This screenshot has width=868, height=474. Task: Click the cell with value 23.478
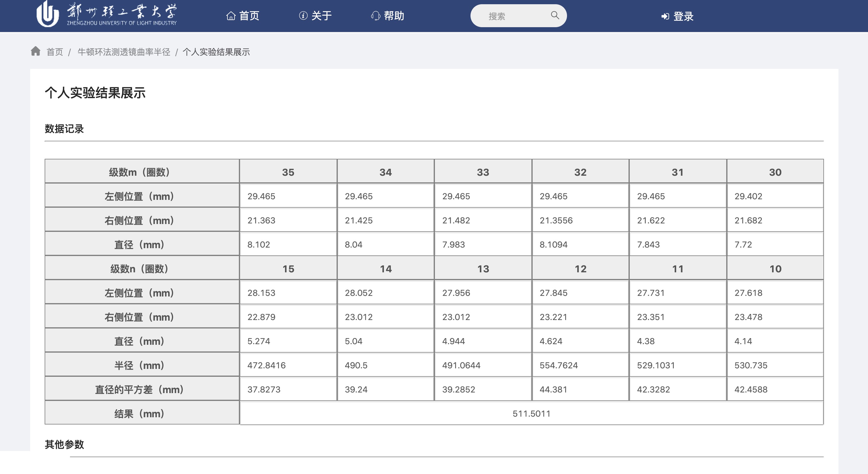(x=775, y=316)
